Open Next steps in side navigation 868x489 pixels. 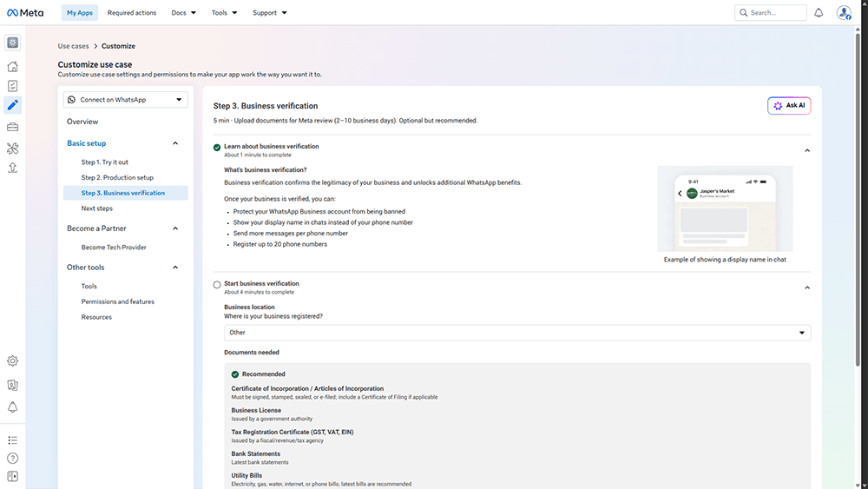(x=97, y=208)
